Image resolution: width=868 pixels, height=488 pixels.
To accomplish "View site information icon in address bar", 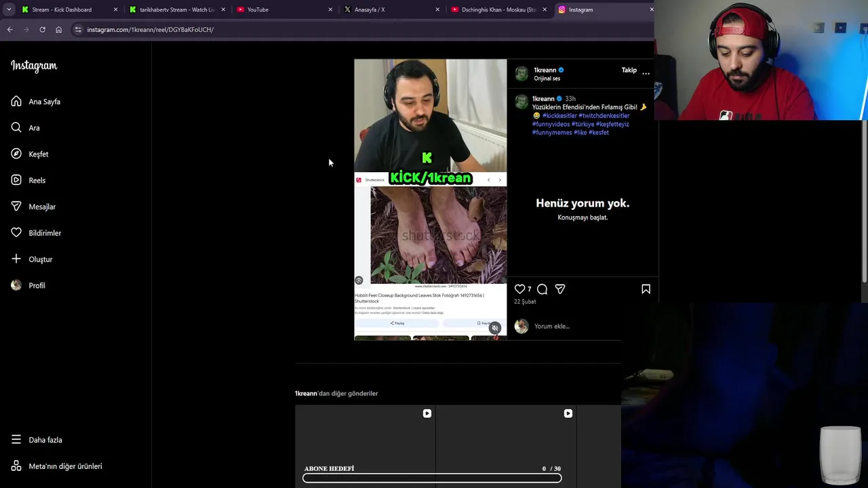I will point(78,30).
